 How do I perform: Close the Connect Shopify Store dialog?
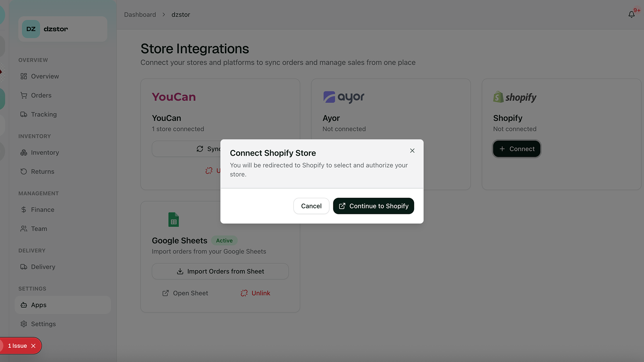point(412,150)
